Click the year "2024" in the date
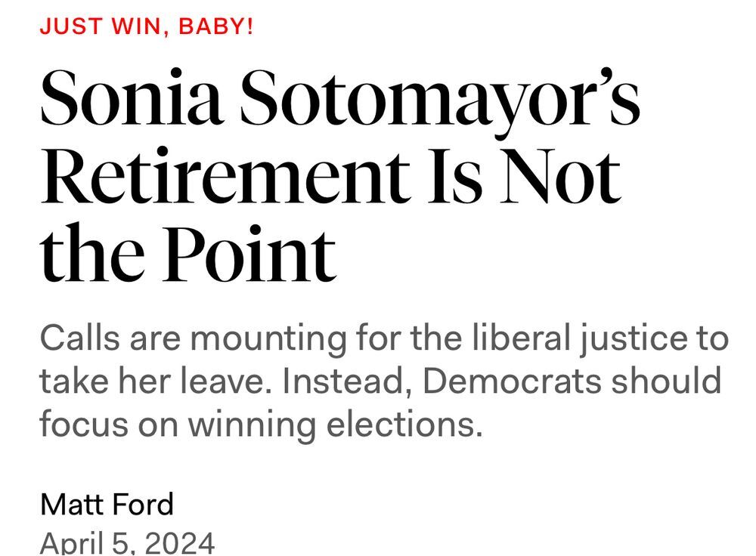Screen dimensions: 756x556 click(179, 543)
